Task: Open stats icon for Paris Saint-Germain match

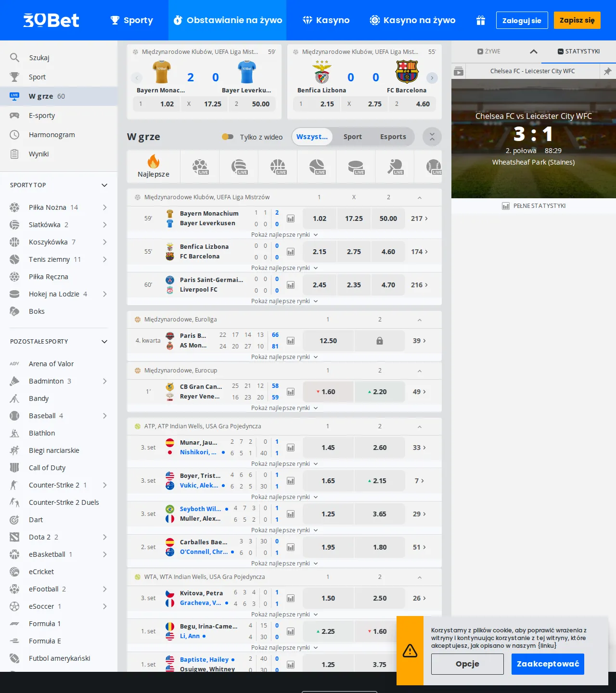Action: point(291,285)
